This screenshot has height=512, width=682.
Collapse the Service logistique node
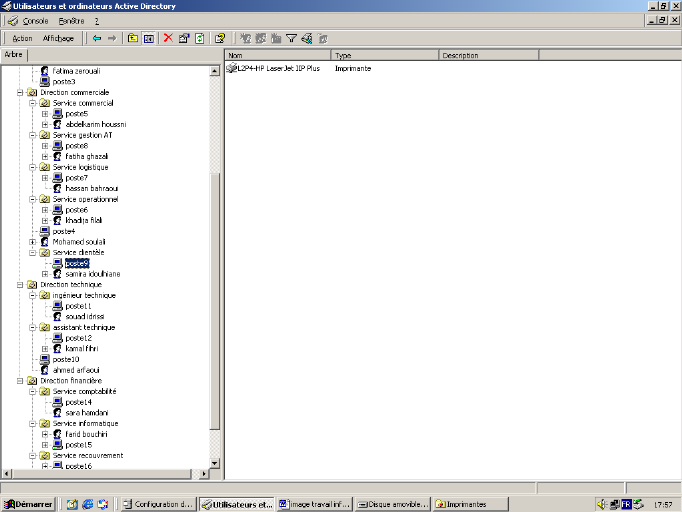pos(33,167)
